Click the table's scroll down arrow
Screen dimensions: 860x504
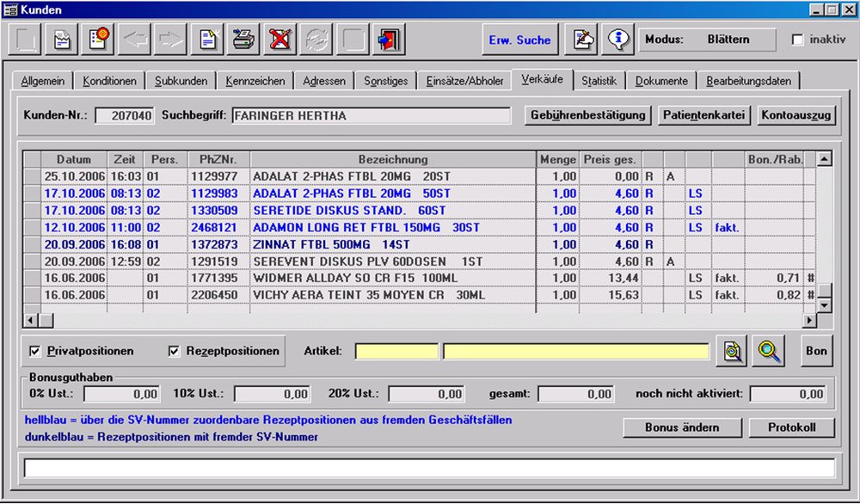click(x=824, y=305)
